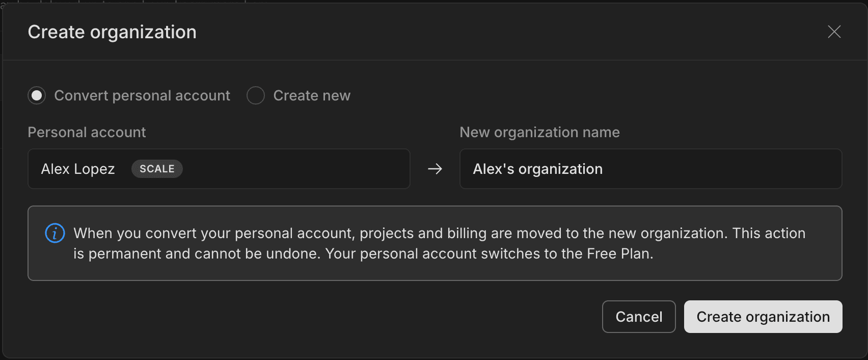Click the 'Alex Lopez' account name text
The height and width of the screenshot is (360, 868).
78,169
